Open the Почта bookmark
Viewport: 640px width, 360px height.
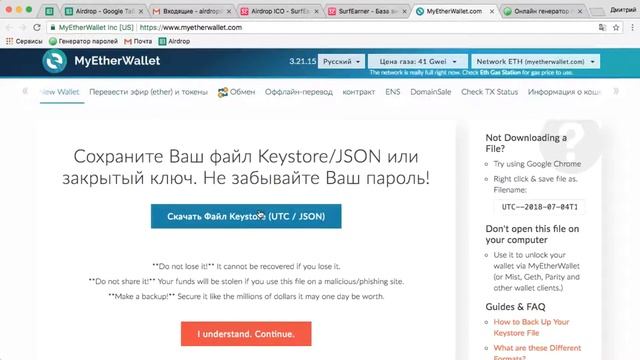(138, 41)
